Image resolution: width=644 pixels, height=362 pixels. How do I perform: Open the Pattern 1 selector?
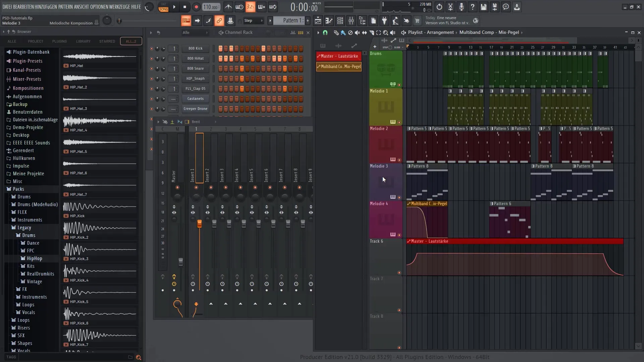click(288, 21)
